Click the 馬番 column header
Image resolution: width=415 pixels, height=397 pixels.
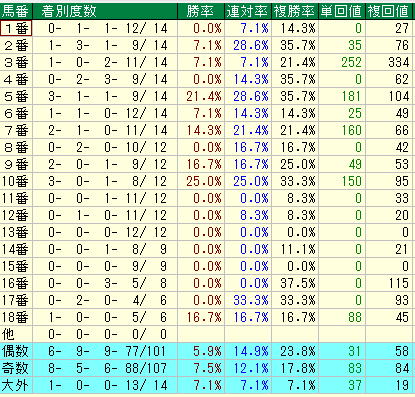point(16,11)
